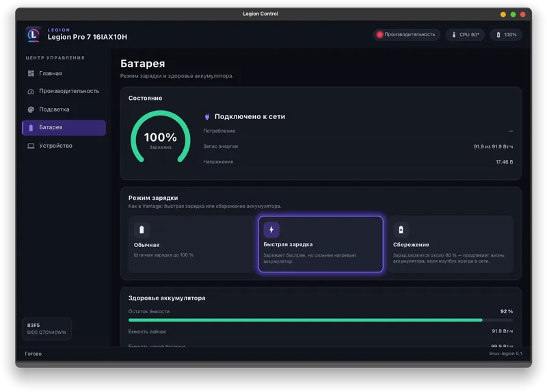Click the Напряжение label

coord(218,161)
